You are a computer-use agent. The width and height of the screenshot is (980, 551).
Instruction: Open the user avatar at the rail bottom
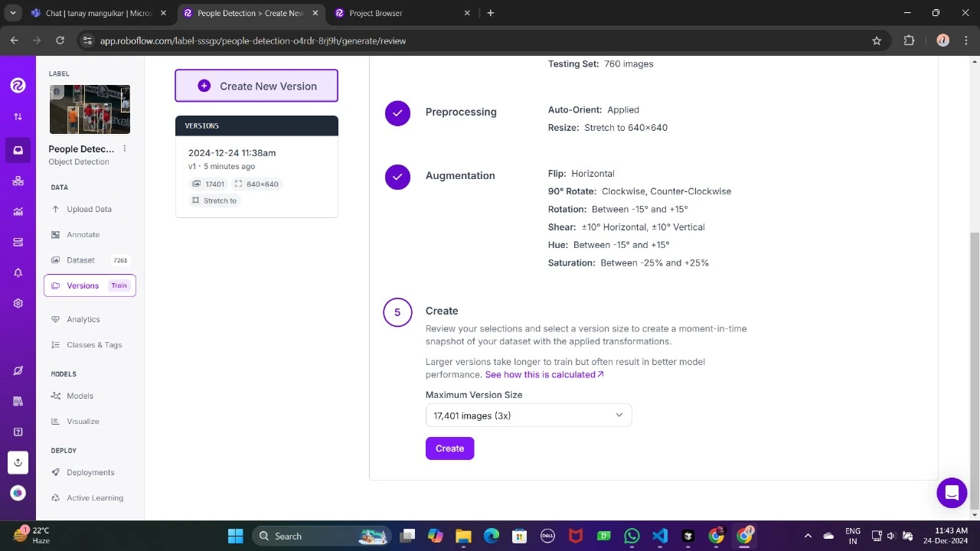pyautogui.click(x=18, y=493)
